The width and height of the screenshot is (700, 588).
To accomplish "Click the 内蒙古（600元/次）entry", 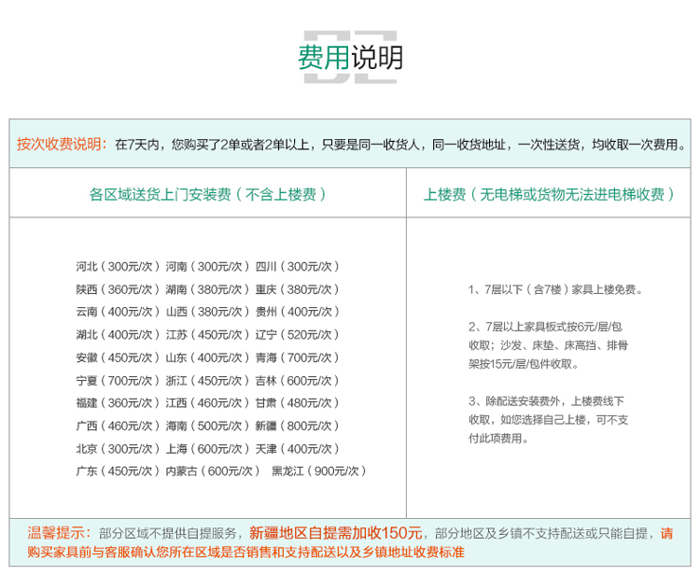I will 213,471.
